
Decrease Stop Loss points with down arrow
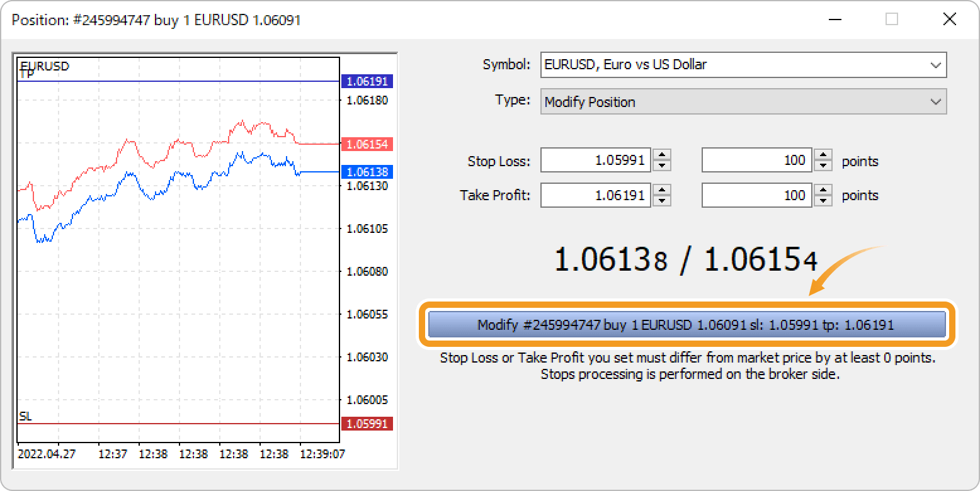[823, 166]
